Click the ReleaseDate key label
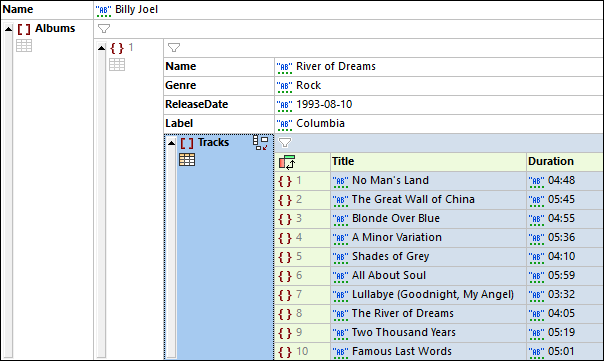This screenshot has height=361, width=604. (196, 104)
